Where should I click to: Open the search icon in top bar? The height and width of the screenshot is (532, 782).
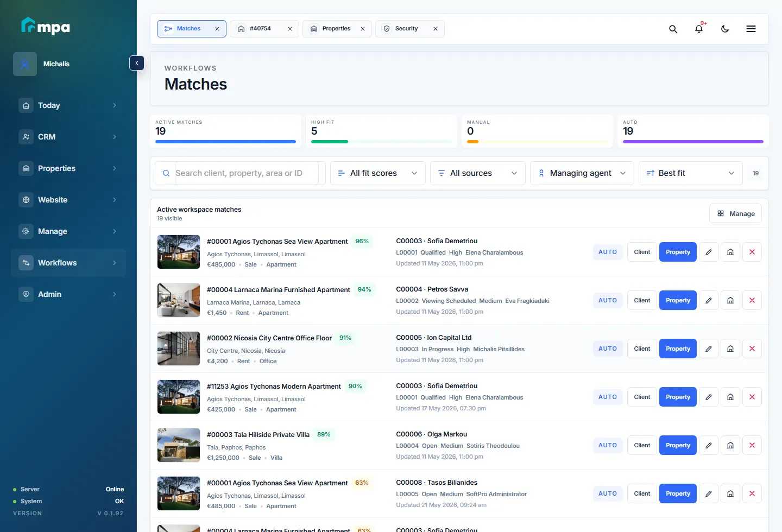[673, 29]
